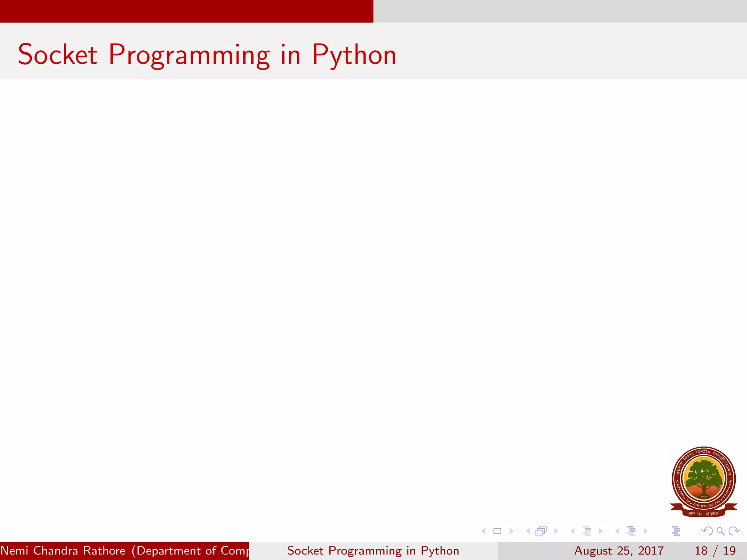The image size is (747, 560).
Task: Click the slide rectangle navigation icon
Action: point(497,531)
